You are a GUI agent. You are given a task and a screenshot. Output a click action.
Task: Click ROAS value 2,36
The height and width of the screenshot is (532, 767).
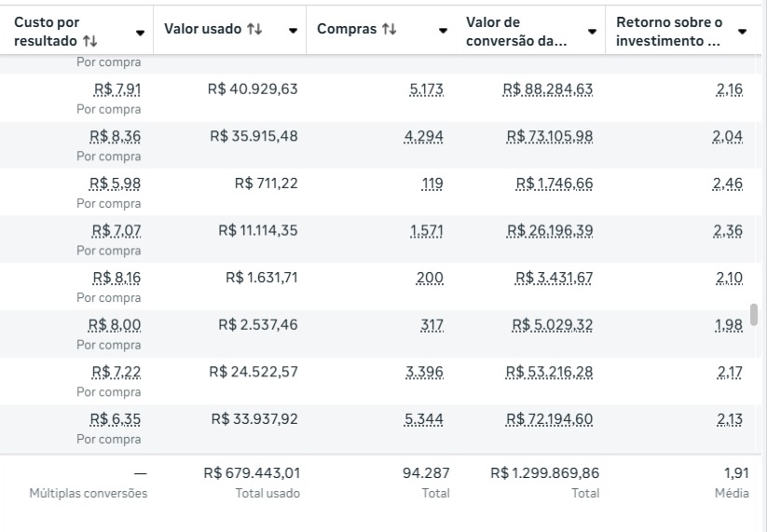(x=729, y=230)
